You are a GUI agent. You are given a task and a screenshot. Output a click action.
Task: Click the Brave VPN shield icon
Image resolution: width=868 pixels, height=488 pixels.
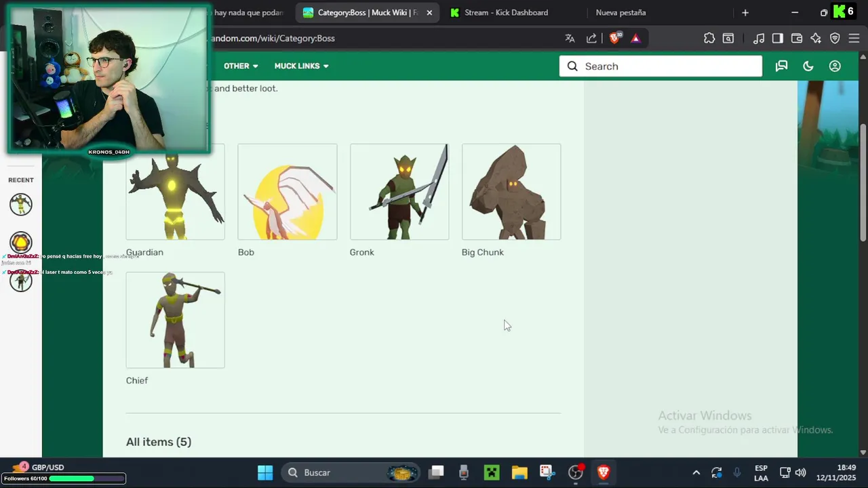point(835,39)
